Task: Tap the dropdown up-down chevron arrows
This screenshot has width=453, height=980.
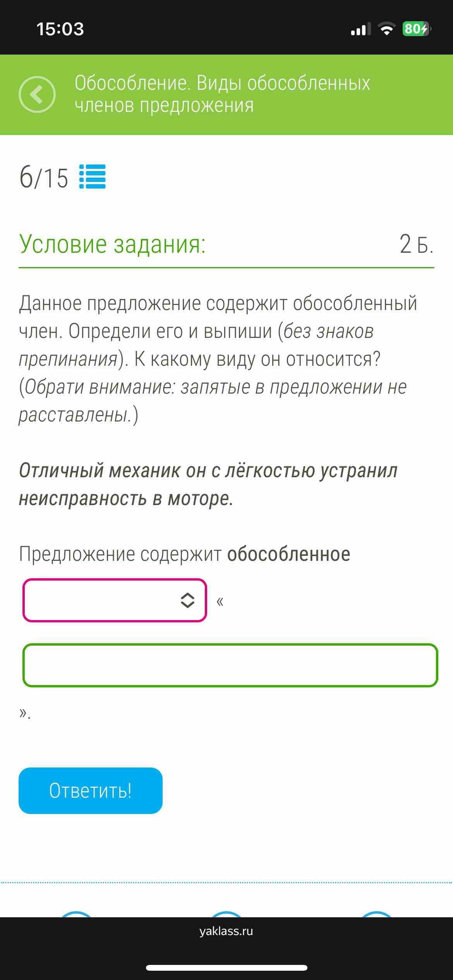Action: (x=187, y=600)
